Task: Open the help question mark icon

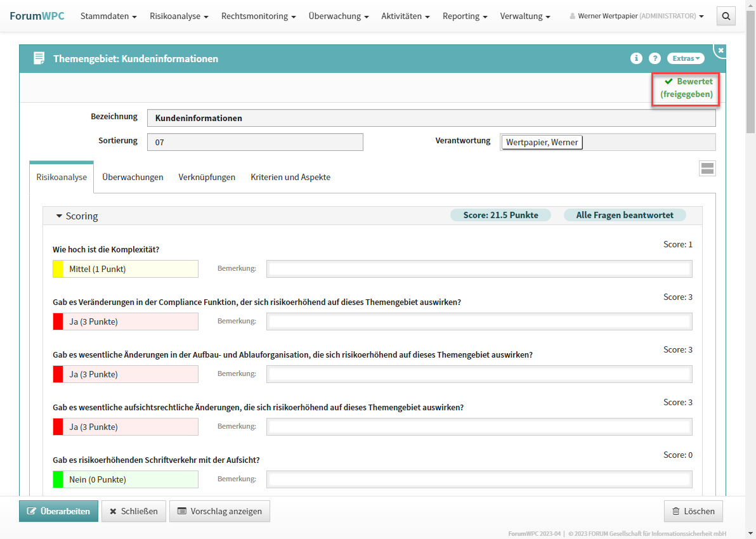Action: click(655, 58)
